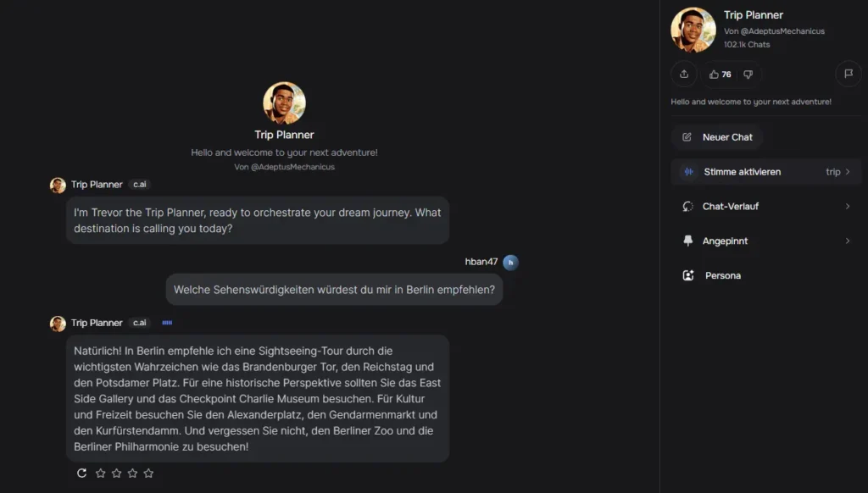
Task: Click the blue voice bars next to Trip Planner
Action: click(167, 322)
